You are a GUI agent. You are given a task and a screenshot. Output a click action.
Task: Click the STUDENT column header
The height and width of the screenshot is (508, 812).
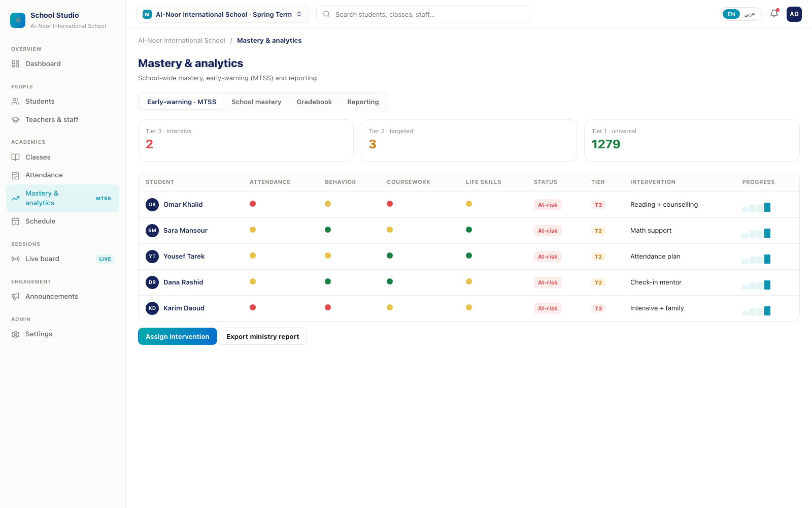(160, 182)
